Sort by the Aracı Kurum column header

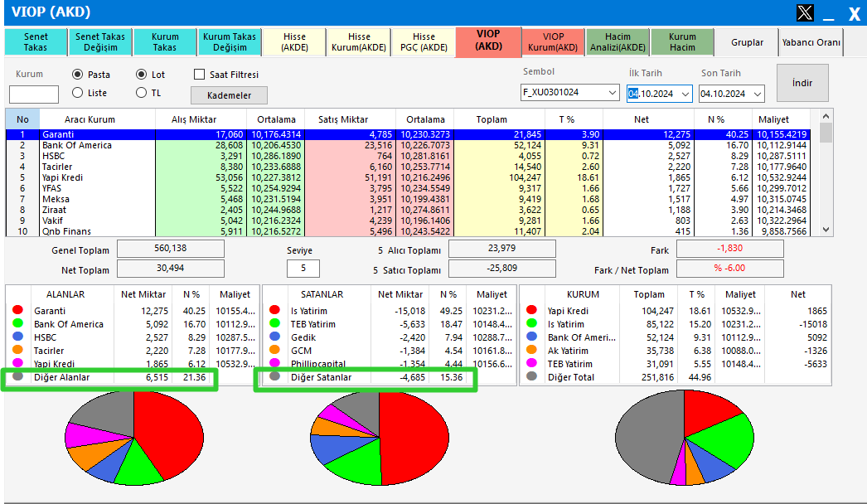click(x=90, y=119)
